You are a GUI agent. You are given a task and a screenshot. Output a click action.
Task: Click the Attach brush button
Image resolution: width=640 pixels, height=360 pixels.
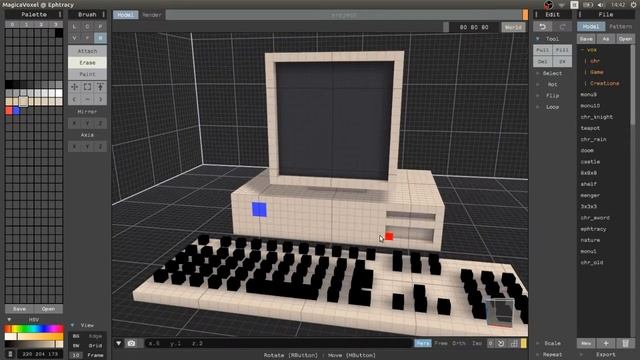pos(87,51)
